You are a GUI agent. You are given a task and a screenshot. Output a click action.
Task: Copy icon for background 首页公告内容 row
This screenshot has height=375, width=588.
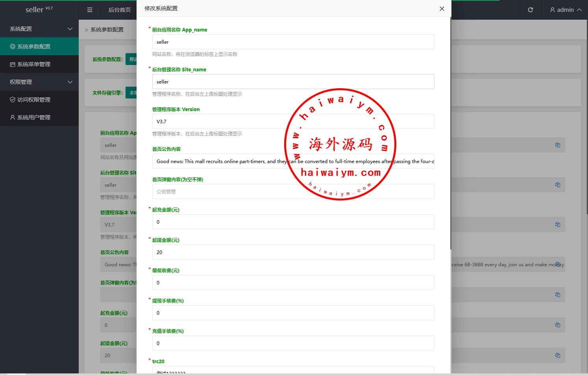point(558,264)
